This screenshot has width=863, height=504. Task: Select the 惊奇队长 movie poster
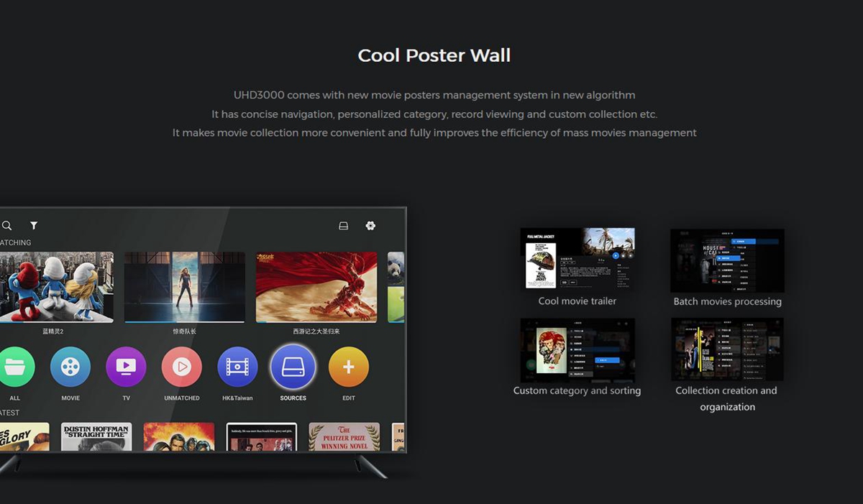(x=184, y=287)
